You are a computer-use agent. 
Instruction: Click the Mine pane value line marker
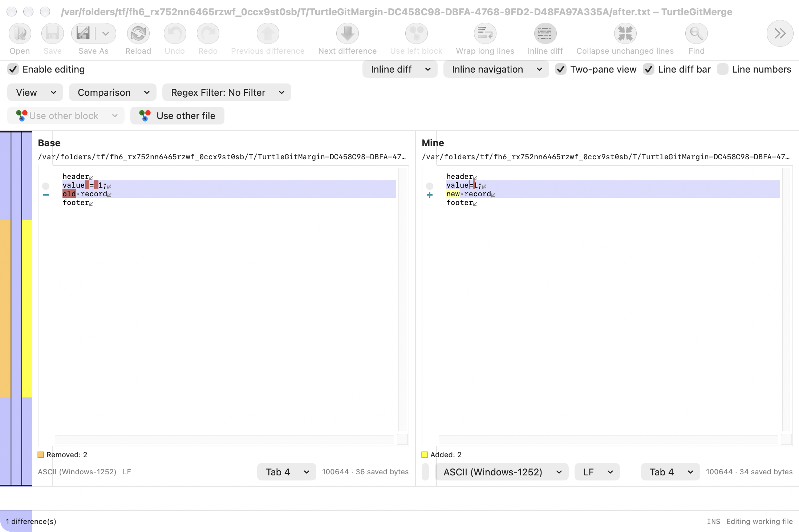(x=430, y=186)
